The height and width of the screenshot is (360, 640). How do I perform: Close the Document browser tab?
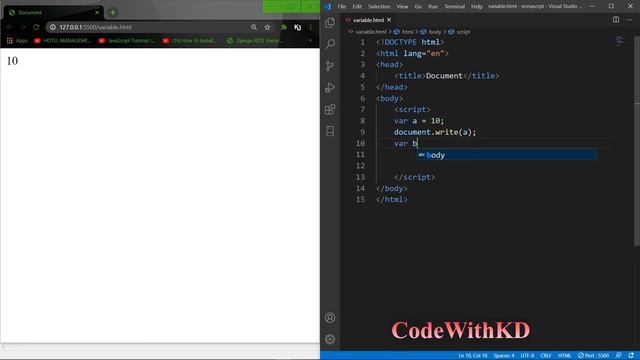tap(97, 13)
